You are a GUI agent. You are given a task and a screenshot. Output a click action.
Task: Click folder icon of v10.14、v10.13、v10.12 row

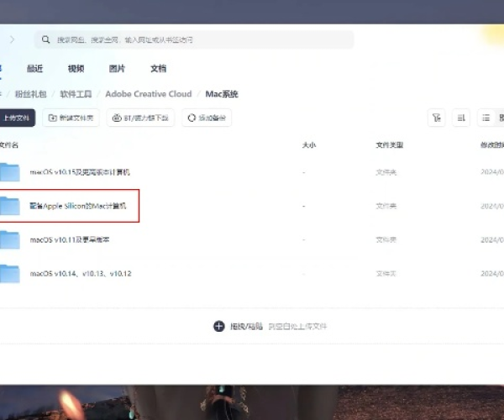coord(9,274)
